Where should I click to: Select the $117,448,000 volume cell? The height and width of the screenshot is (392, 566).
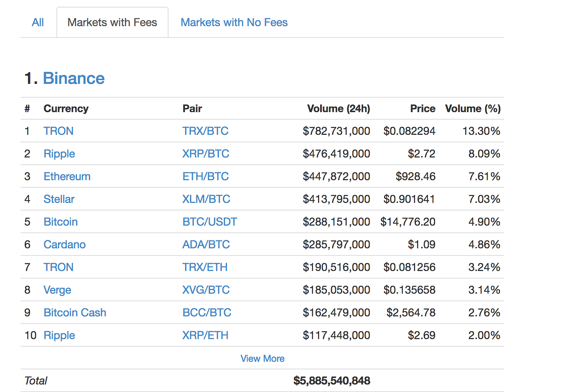point(336,335)
